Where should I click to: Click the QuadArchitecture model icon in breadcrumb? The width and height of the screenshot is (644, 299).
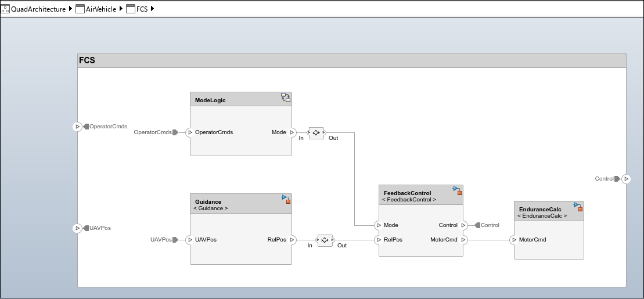tap(5, 9)
